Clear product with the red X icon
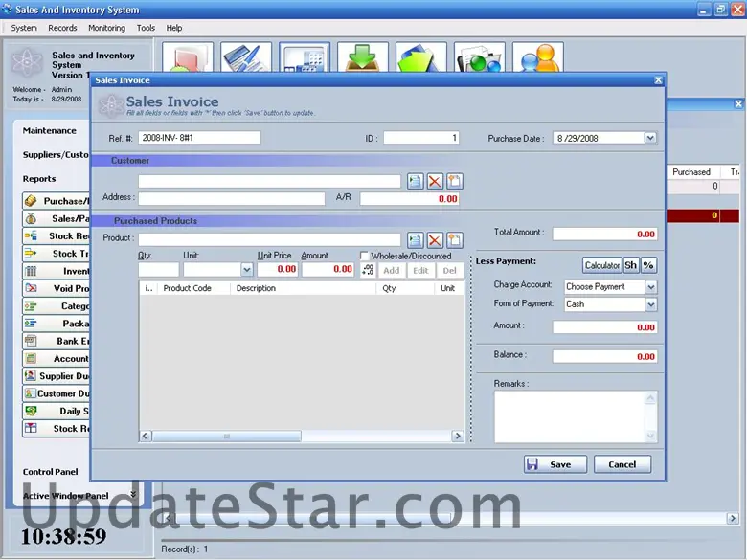Image resolution: width=747 pixels, height=560 pixels. coord(435,240)
